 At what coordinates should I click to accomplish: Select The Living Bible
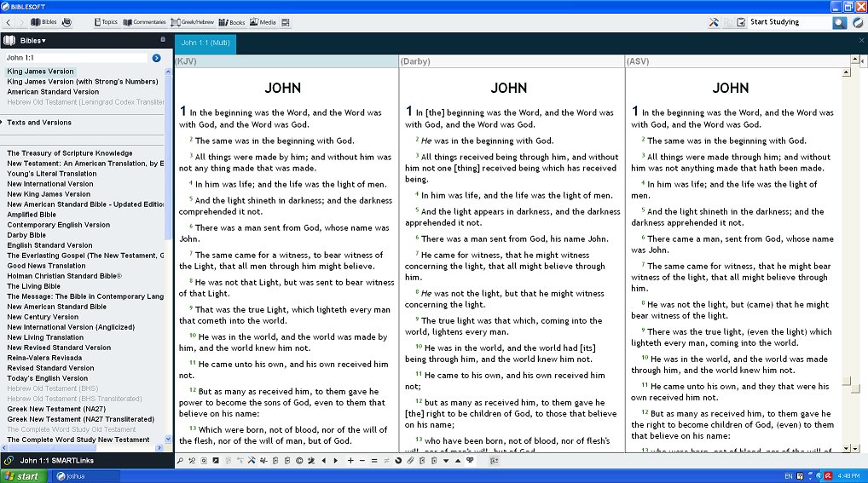click(34, 286)
